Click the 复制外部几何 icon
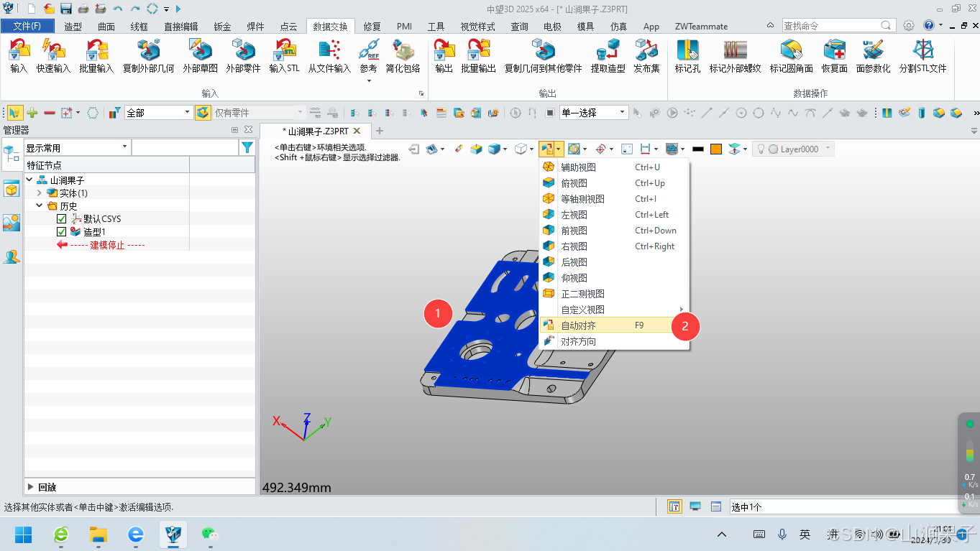980x551 pixels. pos(148,50)
